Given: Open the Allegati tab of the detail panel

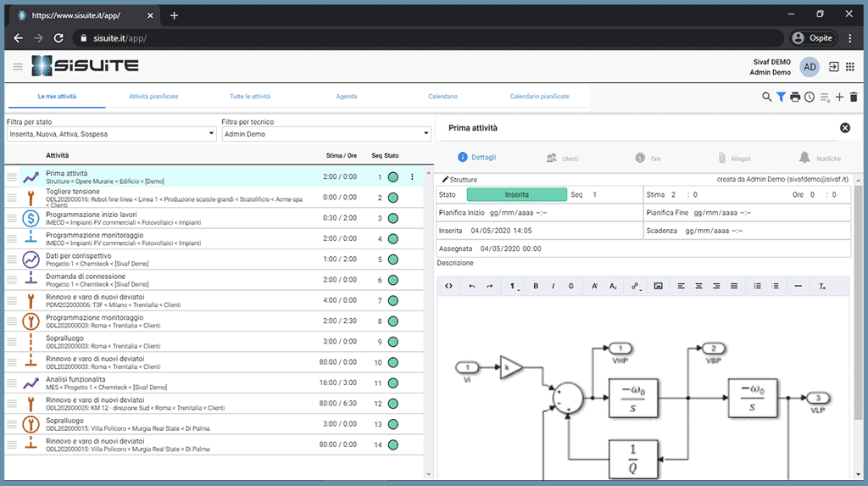Looking at the screenshot, I should coord(735,159).
